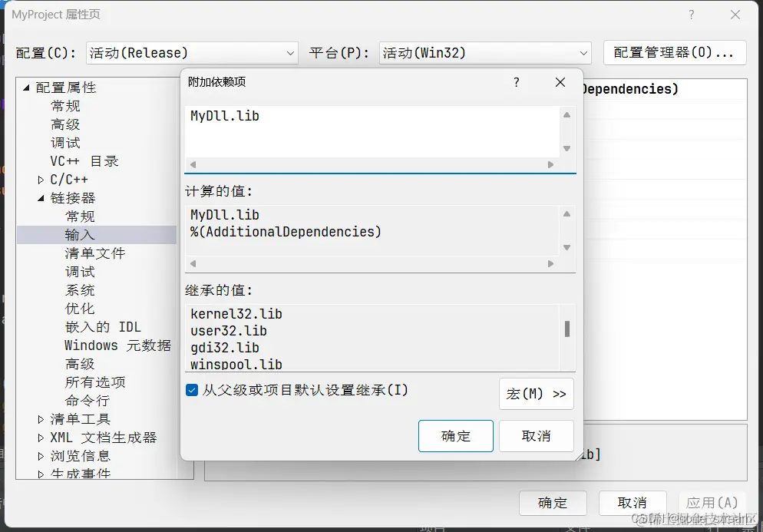Expand the XML 文档生成器 tree node
The width and height of the screenshot is (763, 532).
click(x=41, y=438)
